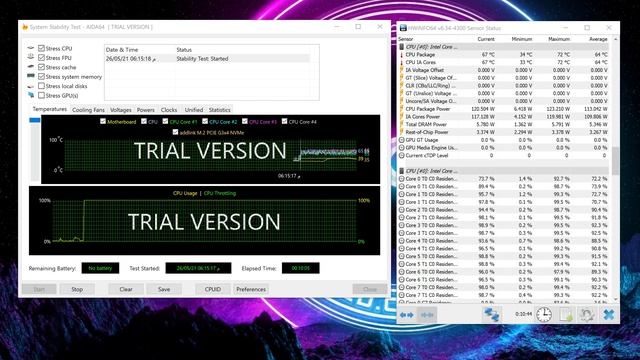This screenshot has height=360, width=640.
Task: Toggle CPU Core #2 graph checkbox
Action: click(x=205, y=121)
